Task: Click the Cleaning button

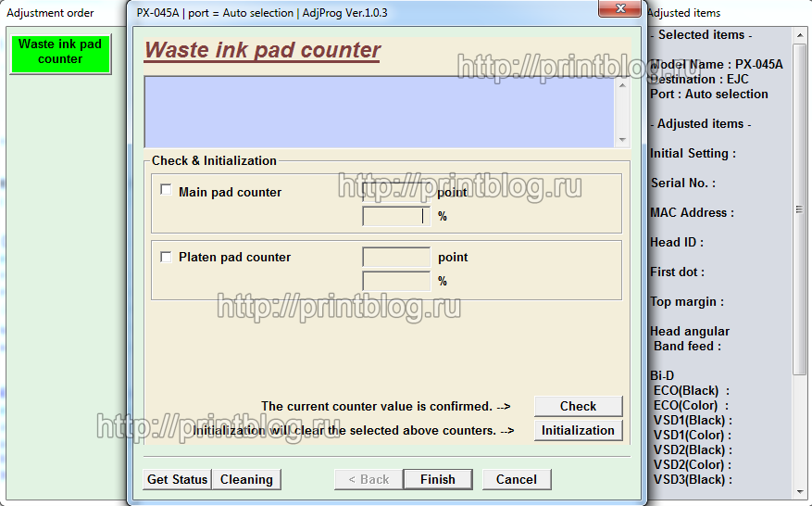Action: [x=246, y=479]
